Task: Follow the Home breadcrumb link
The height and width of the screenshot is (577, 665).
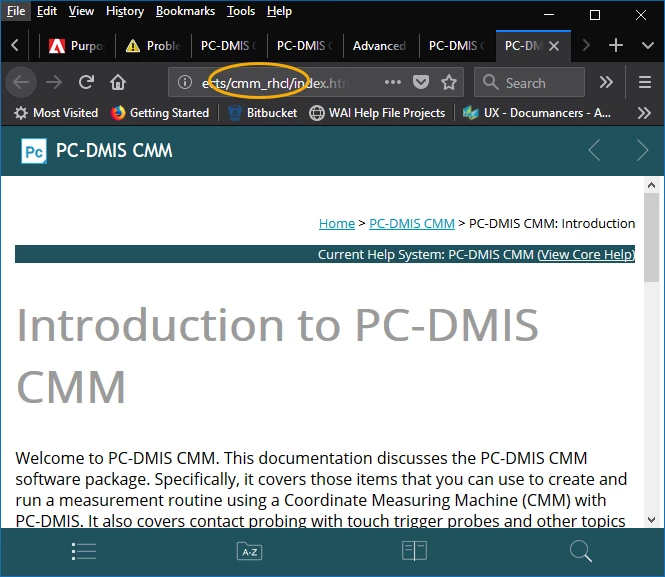Action: click(x=337, y=223)
